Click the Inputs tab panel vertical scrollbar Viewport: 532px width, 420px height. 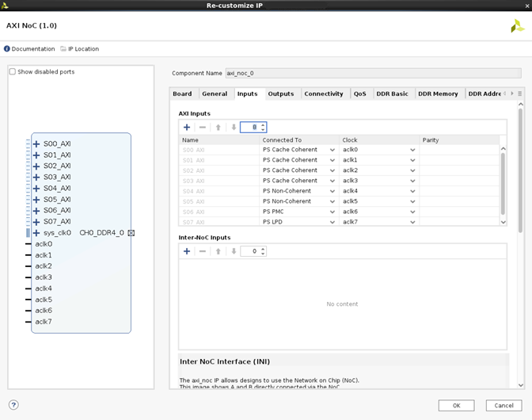520,170
